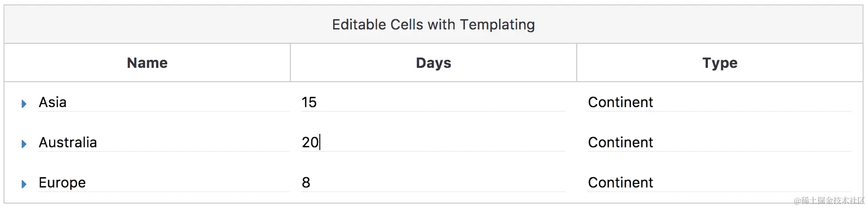868x208 pixels.
Task: Click the watermark text in bottom corner
Action: point(829,201)
